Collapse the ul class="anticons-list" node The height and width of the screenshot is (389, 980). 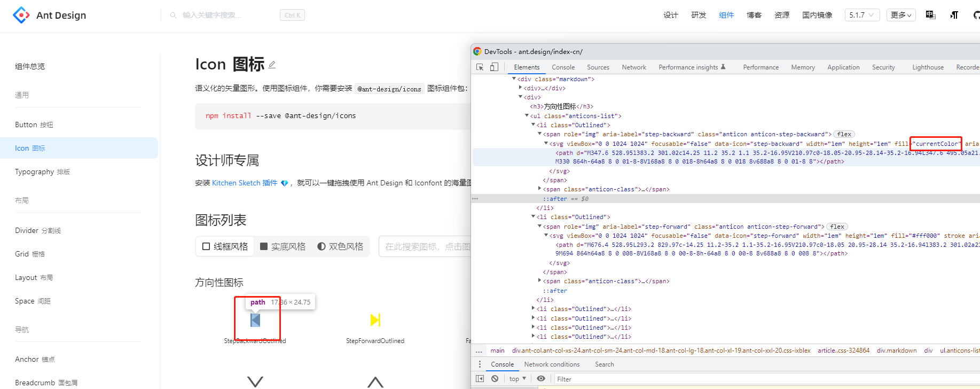tap(527, 116)
